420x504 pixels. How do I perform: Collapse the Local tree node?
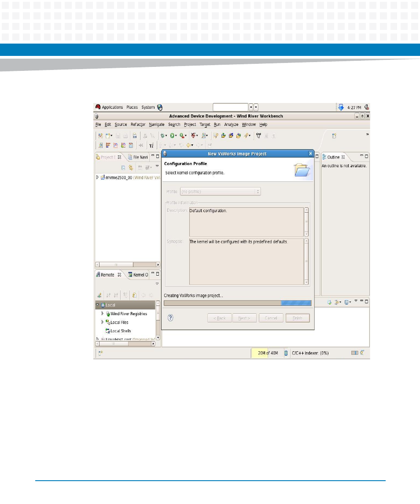point(97,305)
